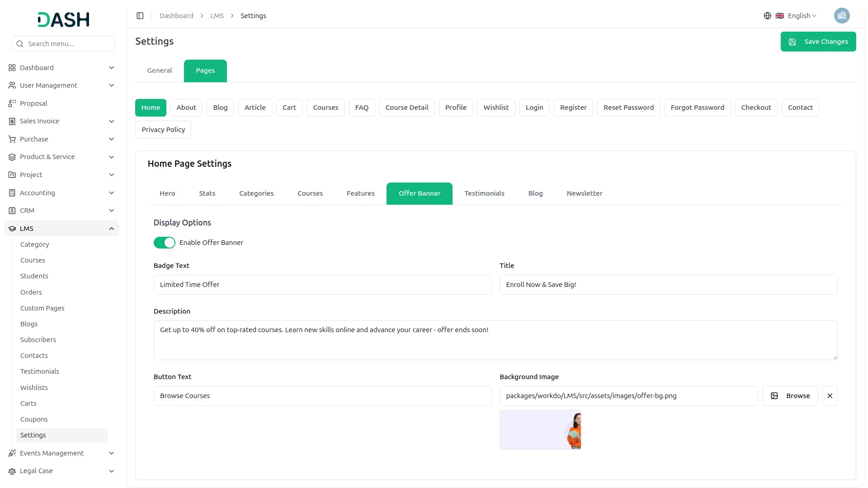Image resolution: width=868 pixels, height=488 pixels.
Task: Expand the Sales Invoice menu chevron
Action: click(x=111, y=121)
